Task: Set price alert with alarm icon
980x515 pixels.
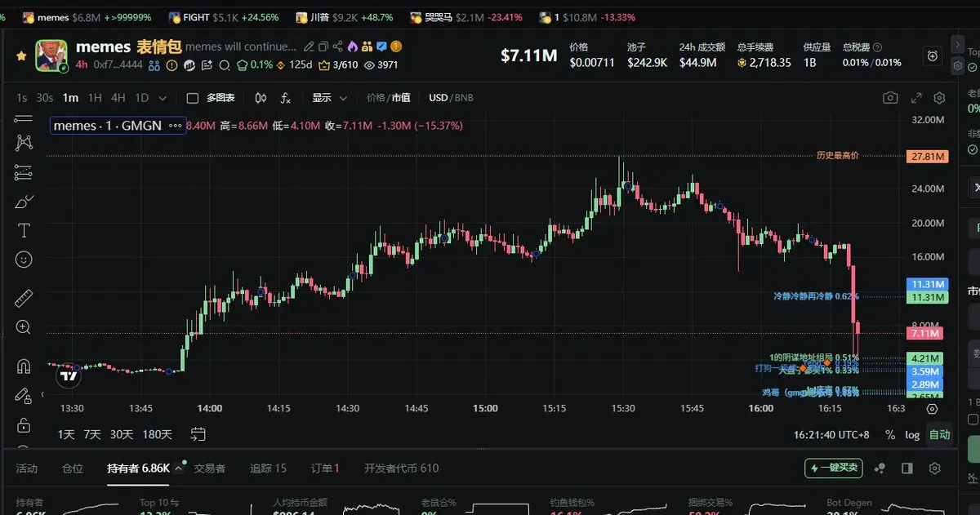Action: coord(933,55)
